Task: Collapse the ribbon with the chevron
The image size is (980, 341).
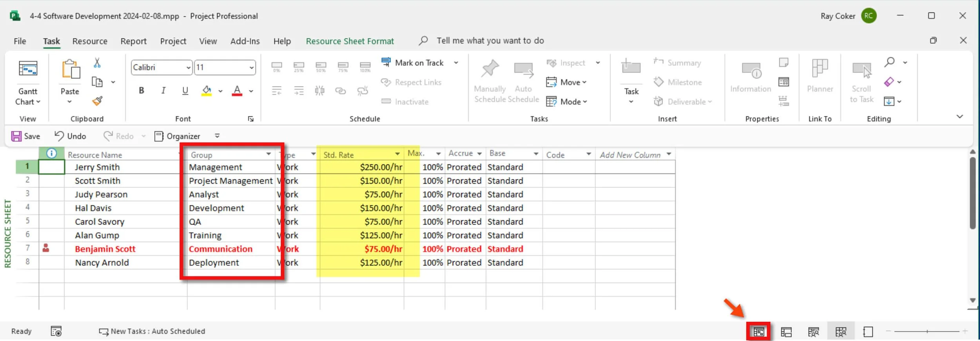Action: (960, 116)
